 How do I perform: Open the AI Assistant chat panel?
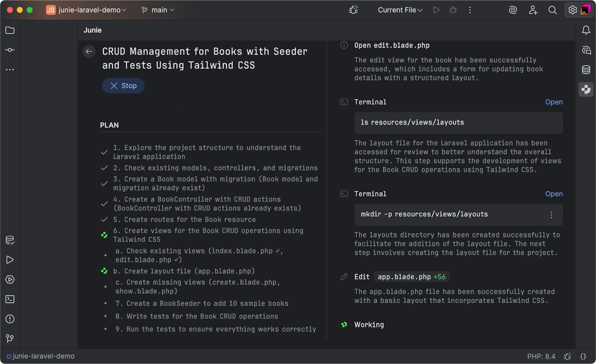586,50
